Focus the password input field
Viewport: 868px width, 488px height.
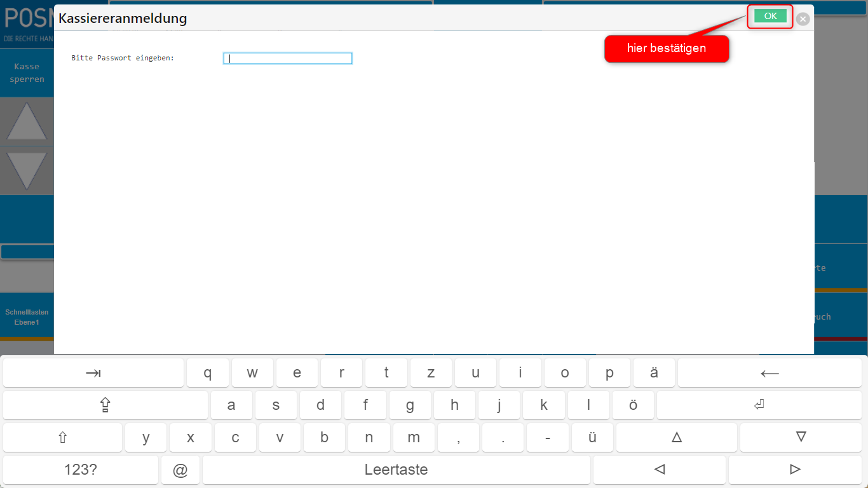(287, 58)
